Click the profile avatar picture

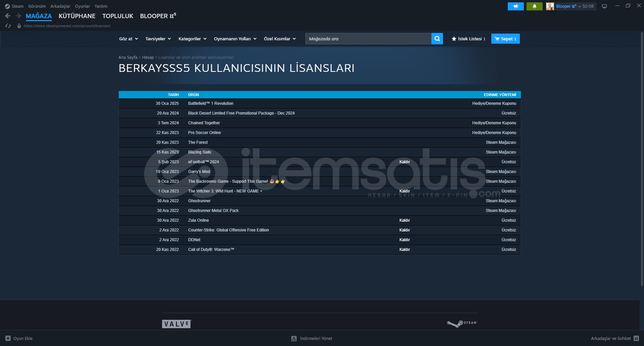pos(550,6)
